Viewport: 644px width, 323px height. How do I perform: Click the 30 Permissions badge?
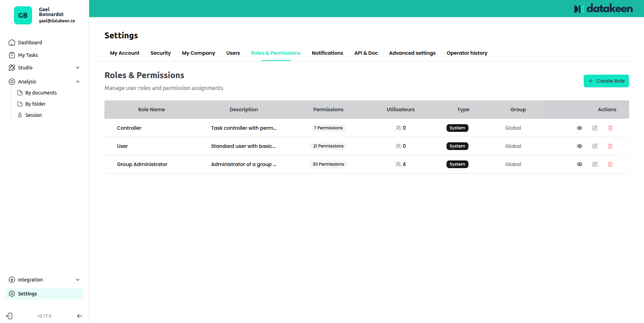[328, 164]
